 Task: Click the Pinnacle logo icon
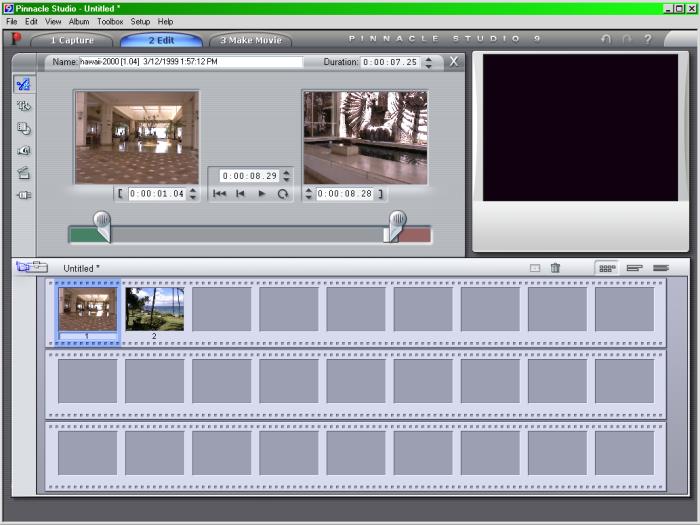[x=16, y=39]
